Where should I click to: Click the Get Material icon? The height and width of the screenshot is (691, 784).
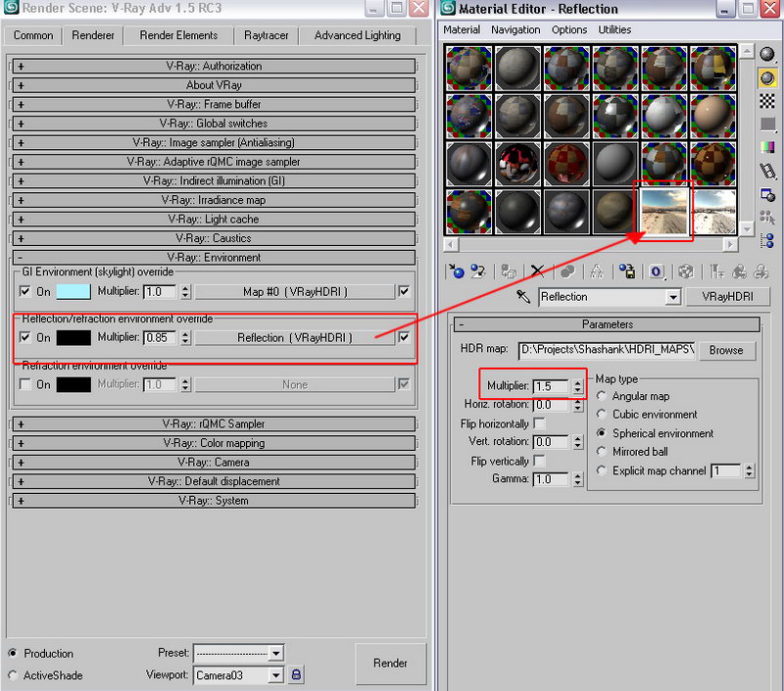[x=456, y=271]
